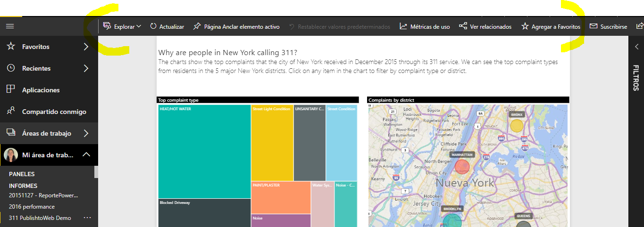644x227 pixels.
Task: Click Restablecer valores predeterminados
Action: [344, 27]
